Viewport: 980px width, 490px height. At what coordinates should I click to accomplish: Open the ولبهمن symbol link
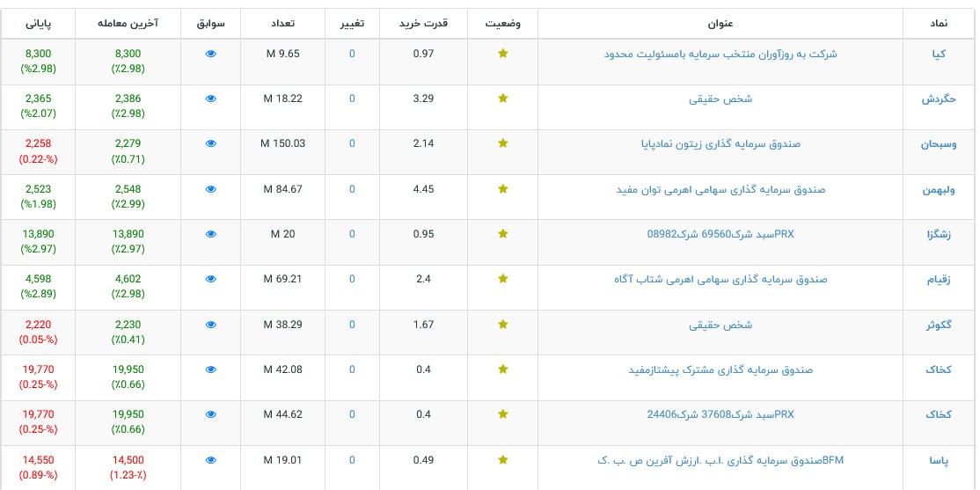click(x=933, y=189)
